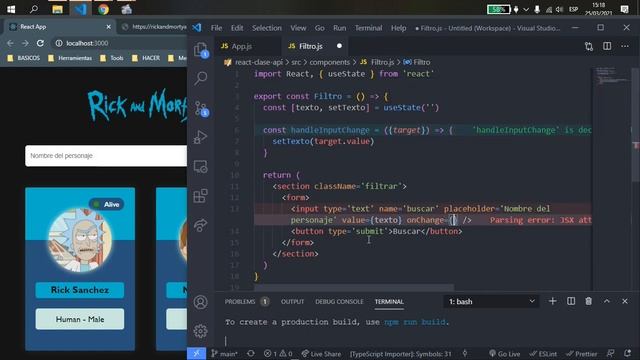Click errors and warnings count in status bar
Viewport: 640px width, 360px height.
[278, 353]
